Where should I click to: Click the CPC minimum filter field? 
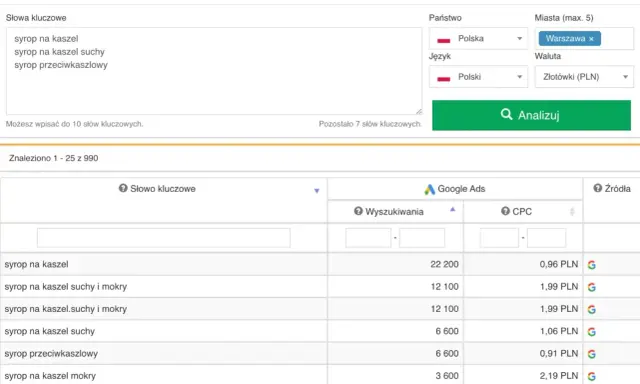(x=499, y=238)
